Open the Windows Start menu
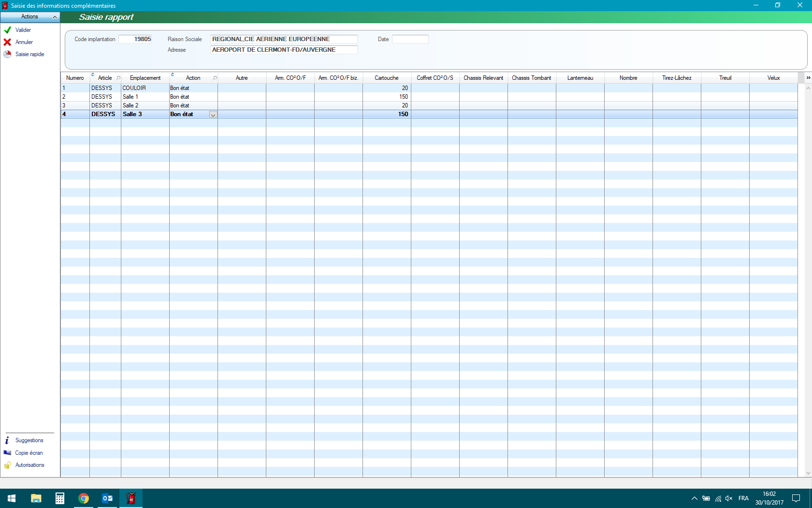 [12, 498]
